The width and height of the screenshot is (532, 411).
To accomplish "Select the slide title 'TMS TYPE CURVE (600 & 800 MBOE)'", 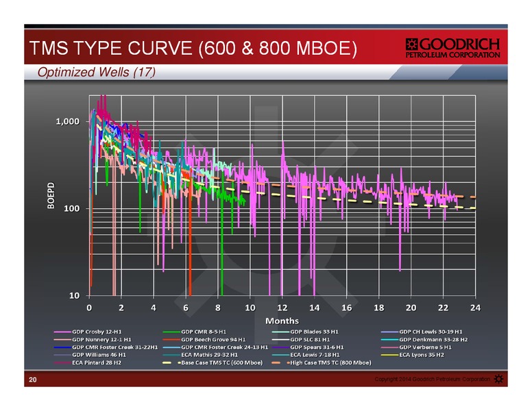I will tap(193, 48).
